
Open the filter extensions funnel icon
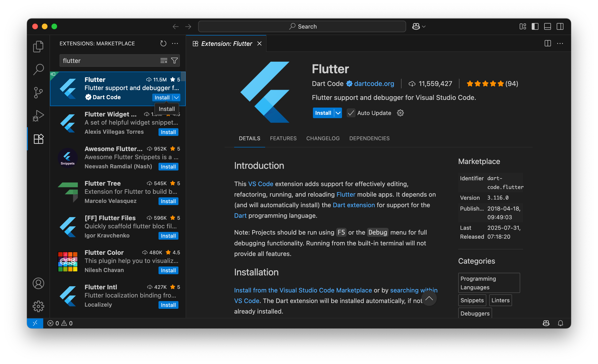(x=175, y=61)
